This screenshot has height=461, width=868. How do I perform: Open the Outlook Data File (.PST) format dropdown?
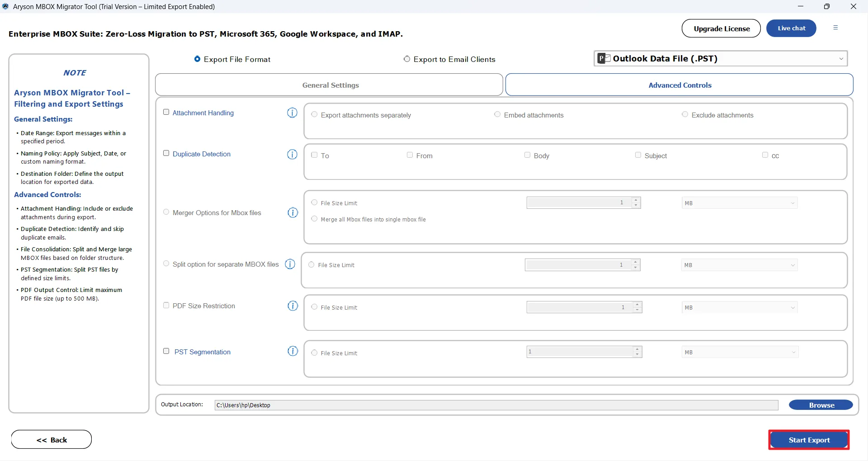(721, 58)
